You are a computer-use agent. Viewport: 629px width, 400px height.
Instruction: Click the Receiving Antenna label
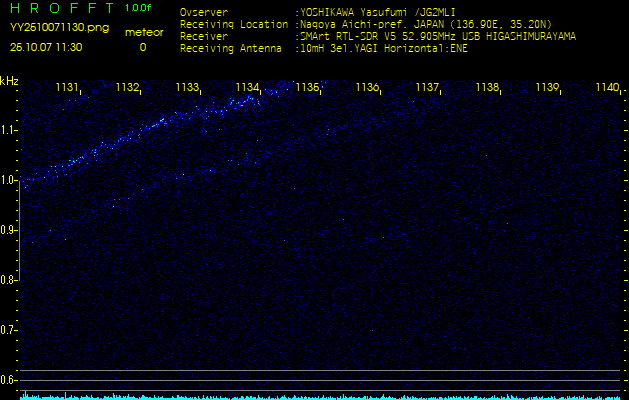pyautogui.click(x=231, y=49)
